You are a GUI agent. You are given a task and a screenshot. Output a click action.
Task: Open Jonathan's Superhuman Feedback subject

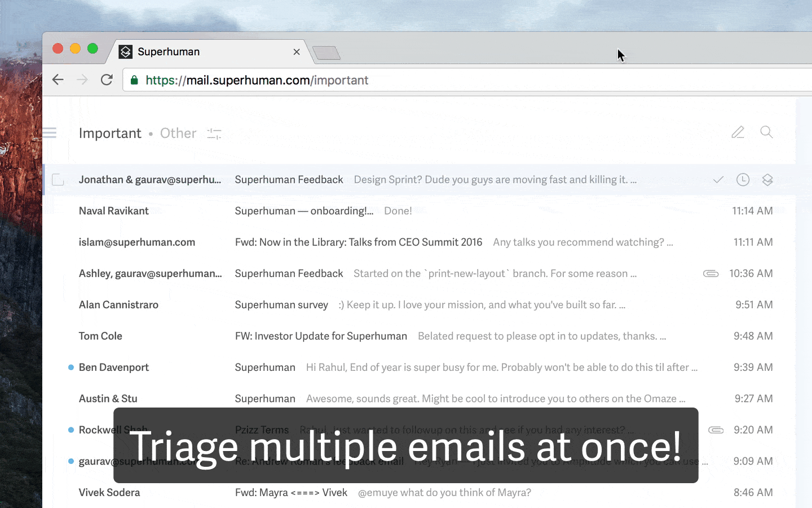coord(289,180)
